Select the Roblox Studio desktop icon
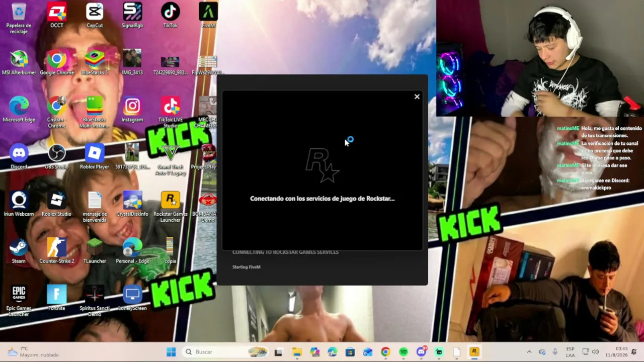Screen dimensions: 644x362 56,204
